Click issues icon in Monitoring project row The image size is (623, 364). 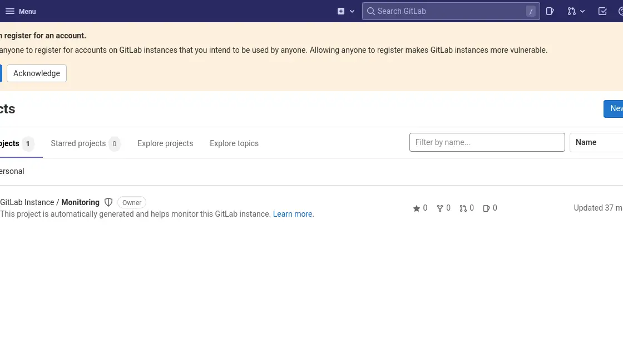click(x=487, y=208)
